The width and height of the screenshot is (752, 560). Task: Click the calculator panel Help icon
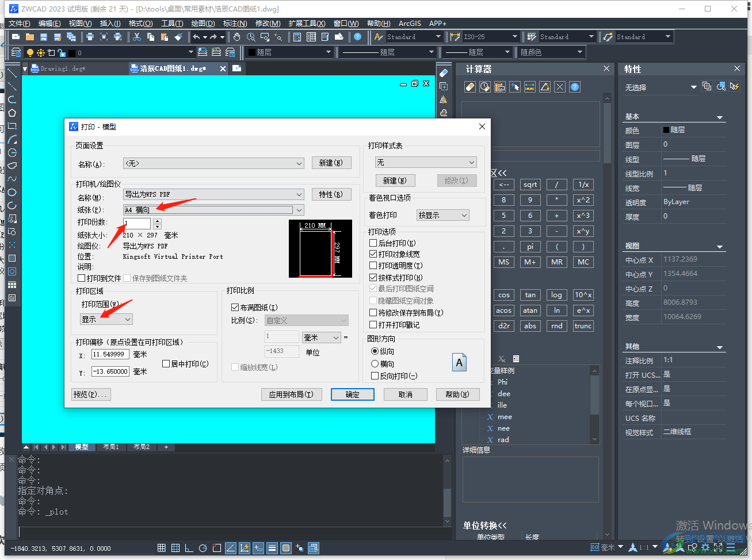click(575, 87)
